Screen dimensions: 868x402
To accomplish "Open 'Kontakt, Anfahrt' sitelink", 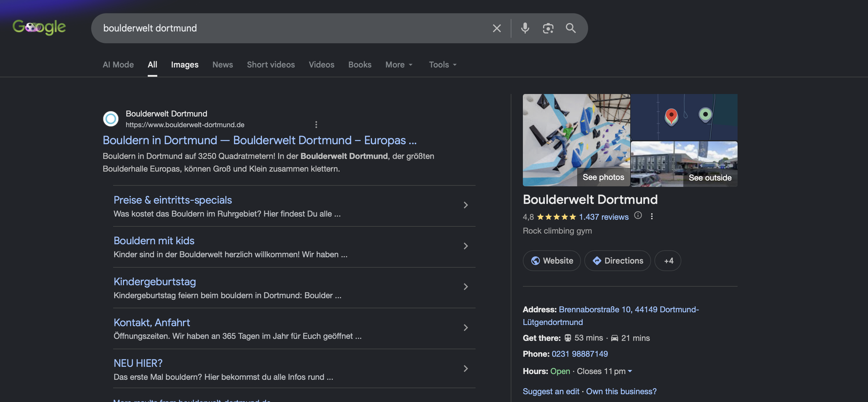I will [151, 322].
